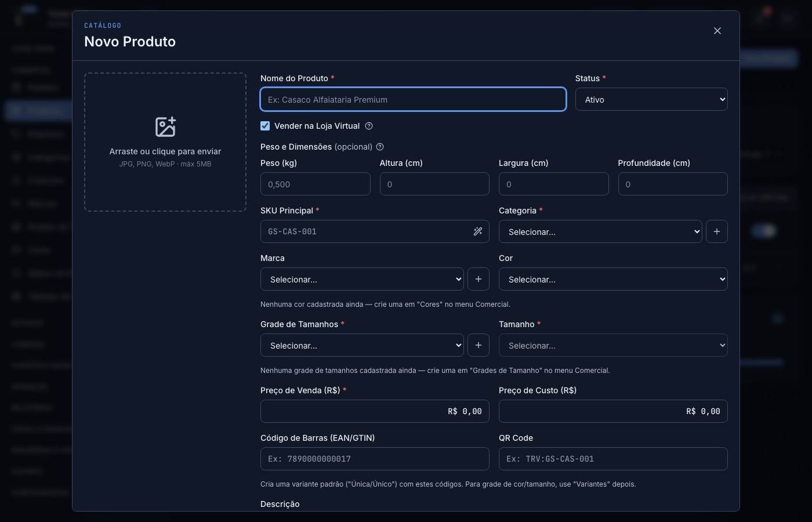
Task: Click the 'Cria uma variante padrão' note
Action: pos(448,484)
